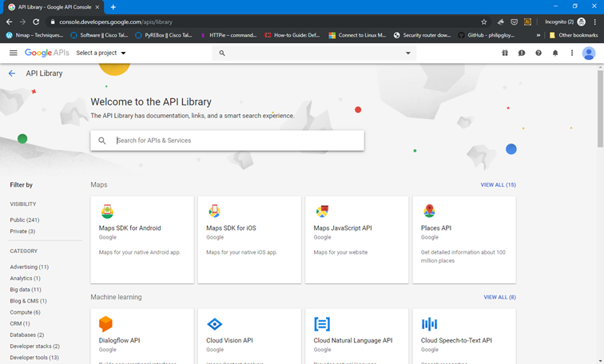The image size is (604, 364).
Task: View all 15 Maps APIs
Action: click(x=498, y=185)
